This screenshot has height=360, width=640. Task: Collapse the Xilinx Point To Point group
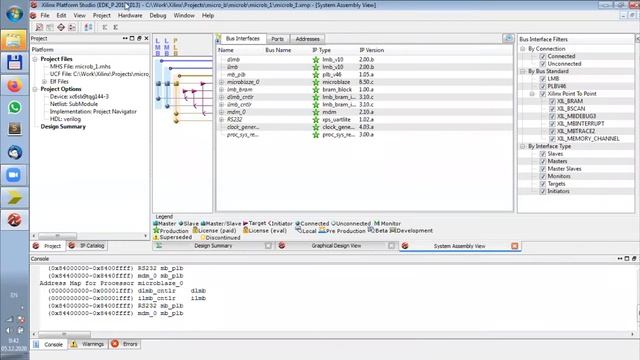(x=532, y=94)
